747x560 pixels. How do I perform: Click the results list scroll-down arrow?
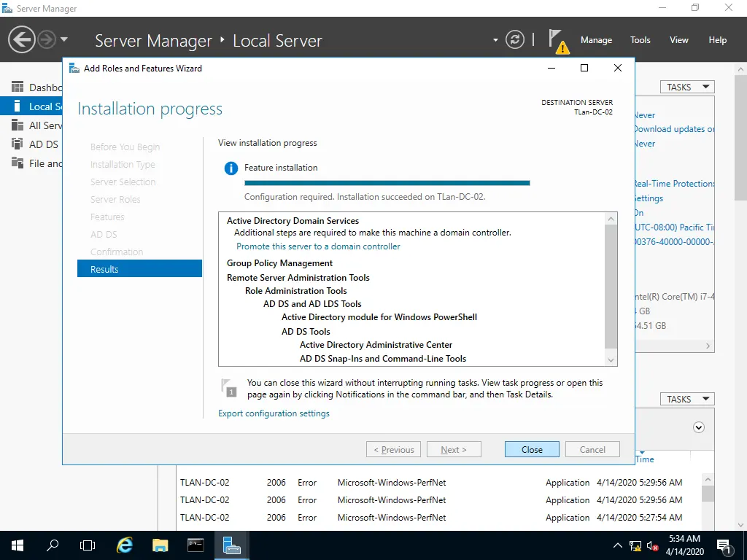point(611,360)
